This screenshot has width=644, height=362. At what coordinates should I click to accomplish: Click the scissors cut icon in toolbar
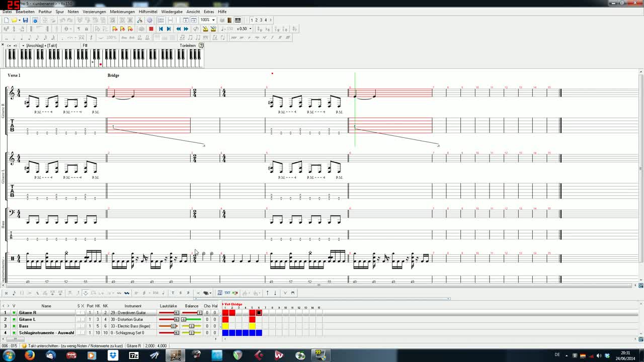[x=140, y=20]
